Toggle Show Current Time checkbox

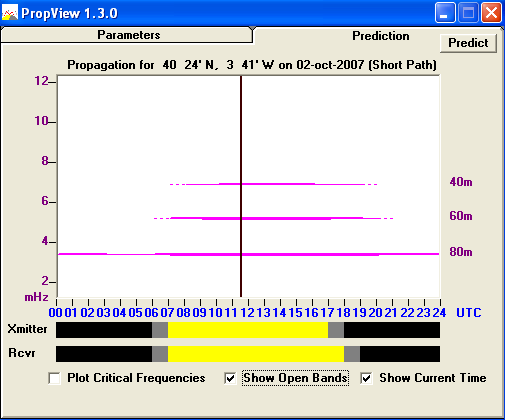click(366, 378)
